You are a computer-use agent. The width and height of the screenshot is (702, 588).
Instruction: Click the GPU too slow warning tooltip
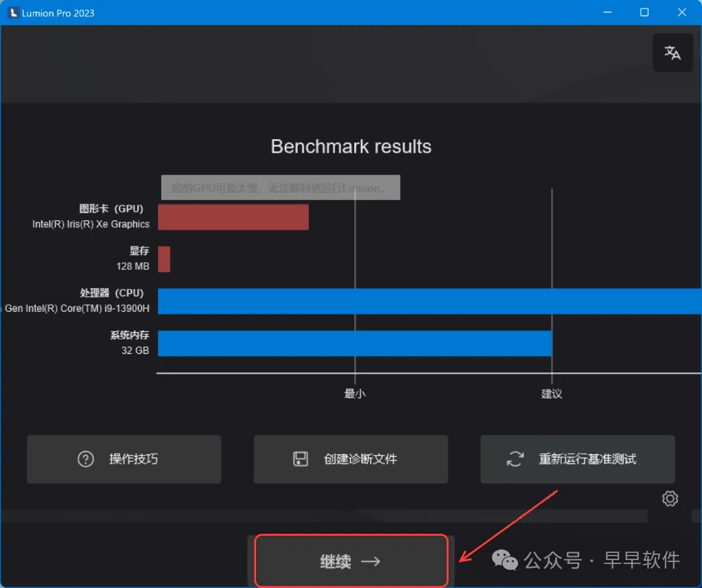(x=281, y=188)
